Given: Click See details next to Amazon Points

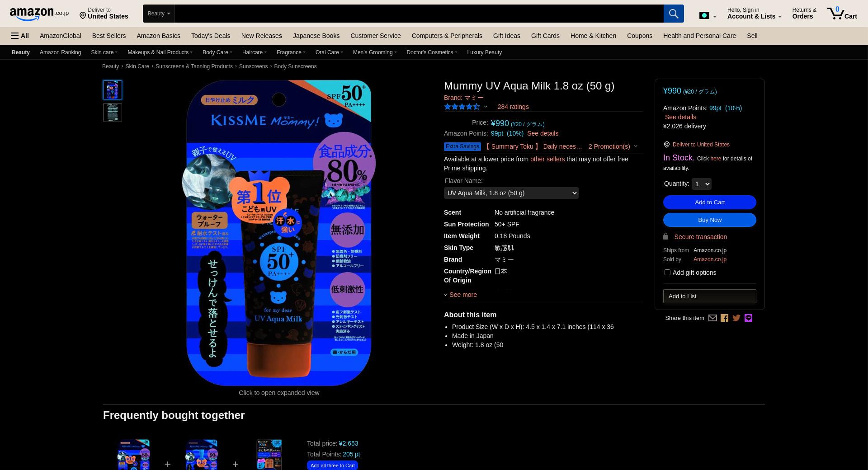Looking at the screenshot, I should [x=542, y=133].
